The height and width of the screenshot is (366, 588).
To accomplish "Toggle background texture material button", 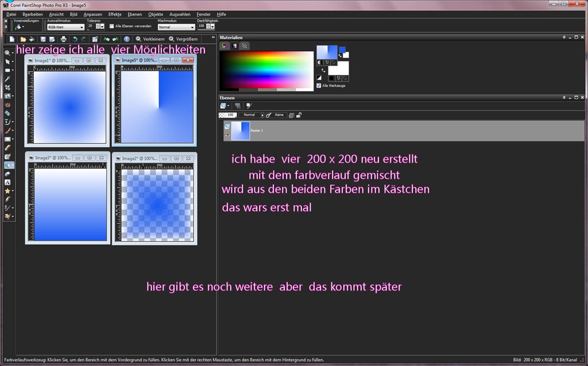I will point(339,78).
